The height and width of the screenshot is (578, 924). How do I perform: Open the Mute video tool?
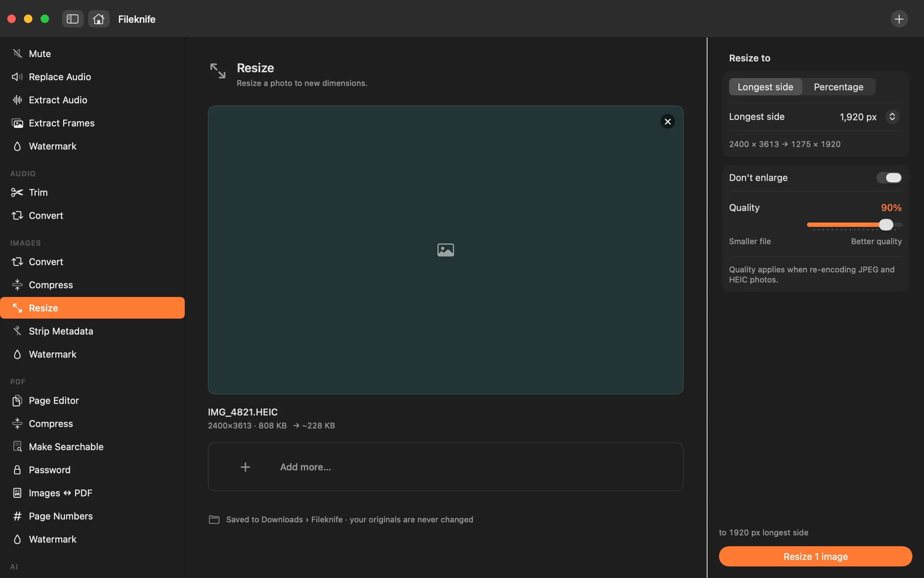coord(92,53)
